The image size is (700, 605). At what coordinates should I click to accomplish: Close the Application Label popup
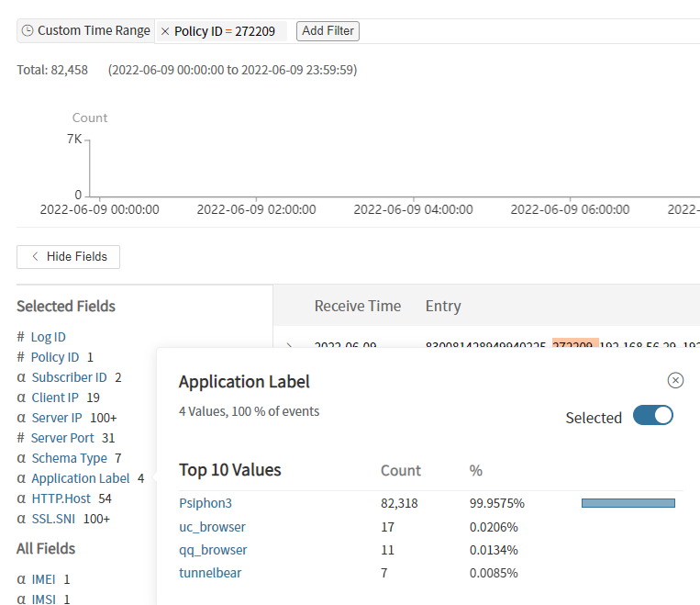[675, 380]
